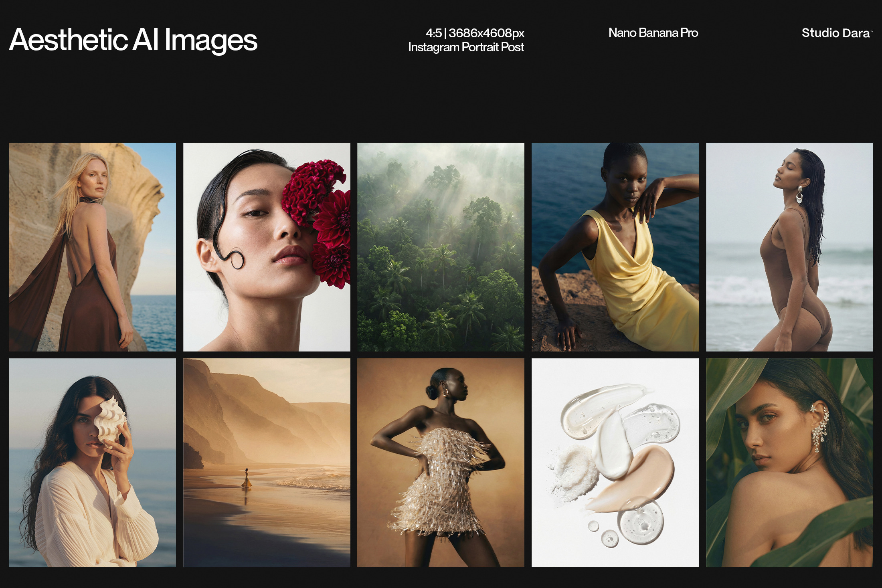This screenshot has height=588, width=882.
Task: Select the brown swimsuit beach image
Action: point(789,247)
